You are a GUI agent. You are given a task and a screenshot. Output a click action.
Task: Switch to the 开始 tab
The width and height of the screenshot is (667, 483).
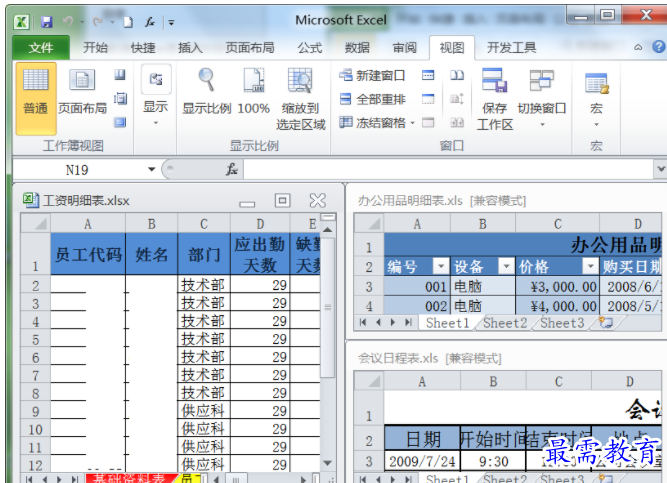[x=95, y=48]
